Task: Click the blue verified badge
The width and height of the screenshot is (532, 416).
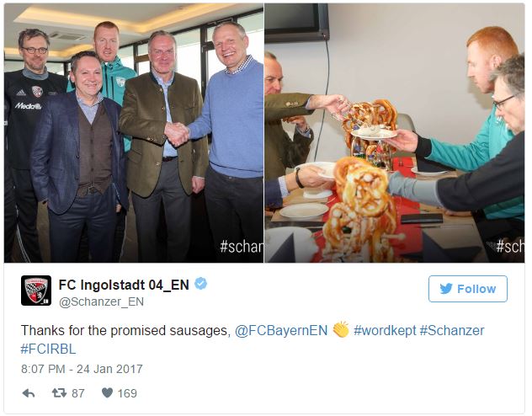Action: tap(201, 283)
